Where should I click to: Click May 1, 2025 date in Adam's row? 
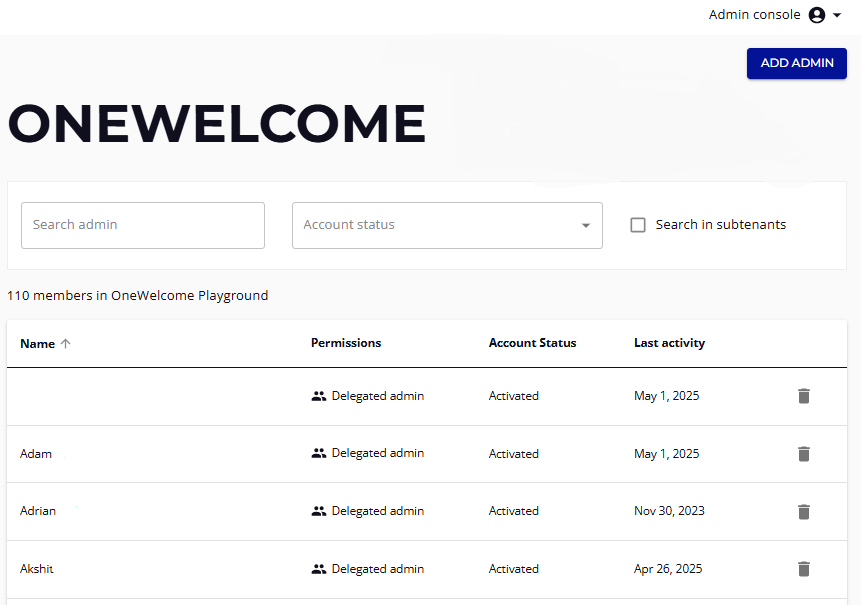click(x=667, y=454)
